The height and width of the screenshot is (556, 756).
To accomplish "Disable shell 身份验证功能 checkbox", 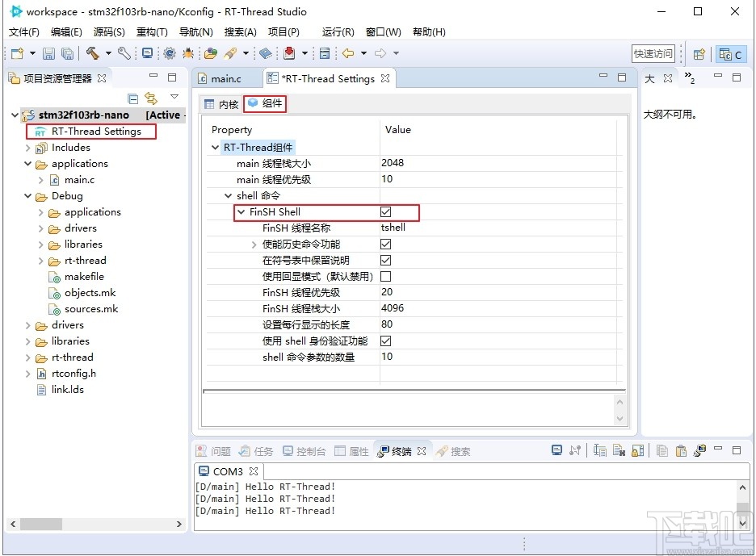I will [385, 341].
